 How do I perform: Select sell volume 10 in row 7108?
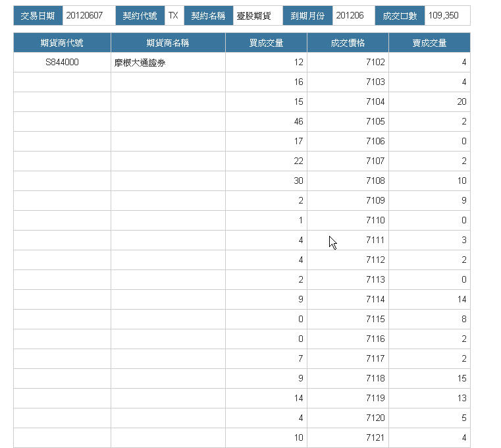461,181
